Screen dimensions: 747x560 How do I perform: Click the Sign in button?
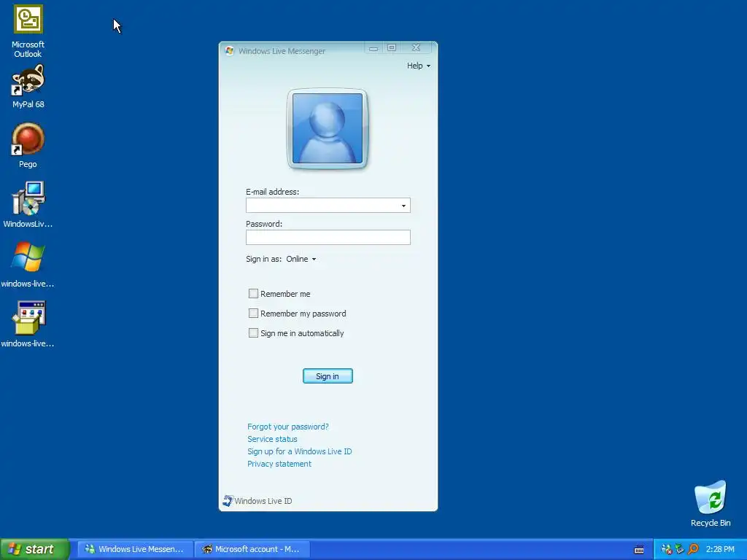click(328, 376)
